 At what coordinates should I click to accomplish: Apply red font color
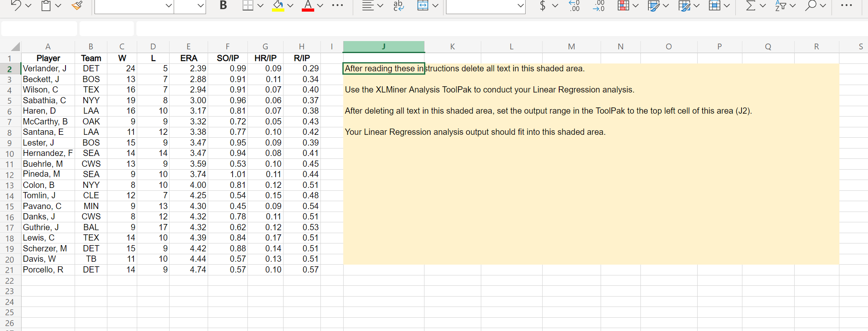tap(308, 5)
